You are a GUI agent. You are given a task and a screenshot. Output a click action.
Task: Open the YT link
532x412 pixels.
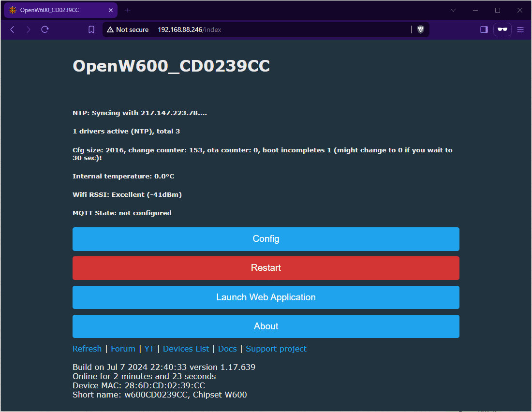pyautogui.click(x=149, y=349)
